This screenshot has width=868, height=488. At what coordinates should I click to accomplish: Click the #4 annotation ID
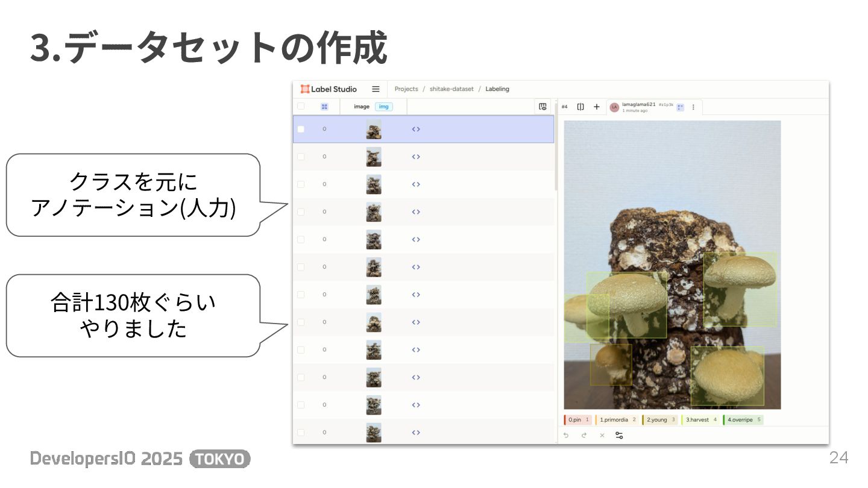pos(564,107)
